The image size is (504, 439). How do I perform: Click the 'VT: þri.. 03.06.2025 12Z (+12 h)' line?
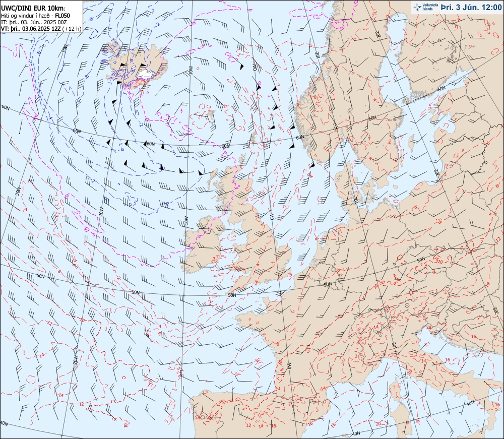click(x=41, y=29)
